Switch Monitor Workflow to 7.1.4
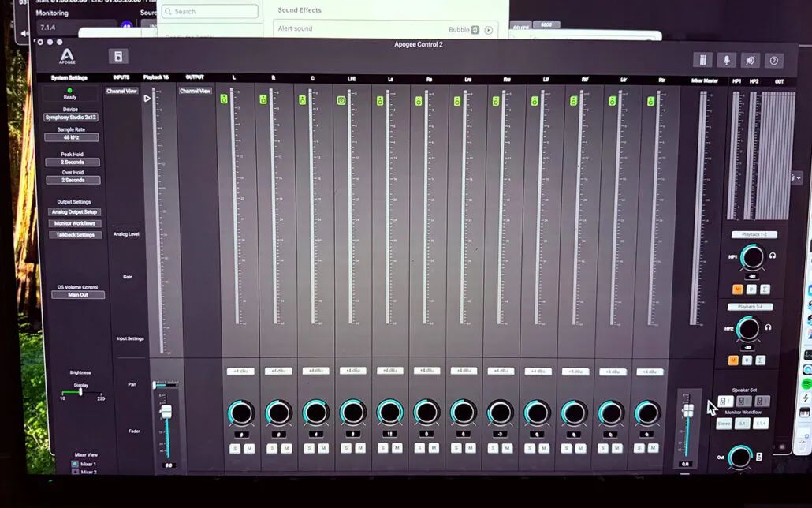Image resolution: width=812 pixels, height=508 pixels. [x=760, y=424]
